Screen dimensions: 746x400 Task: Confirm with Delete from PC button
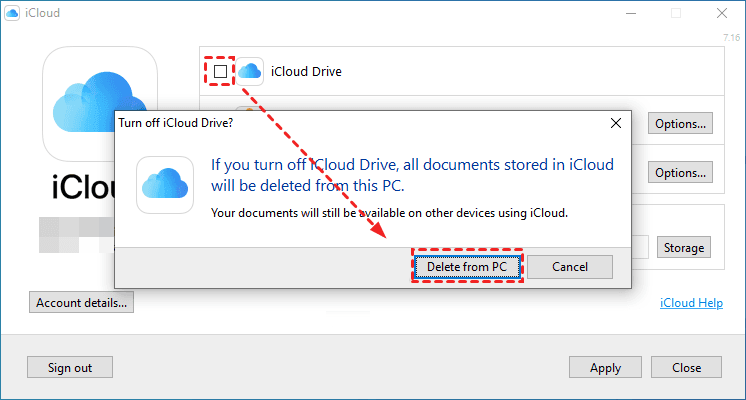click(x=467, y=267)
